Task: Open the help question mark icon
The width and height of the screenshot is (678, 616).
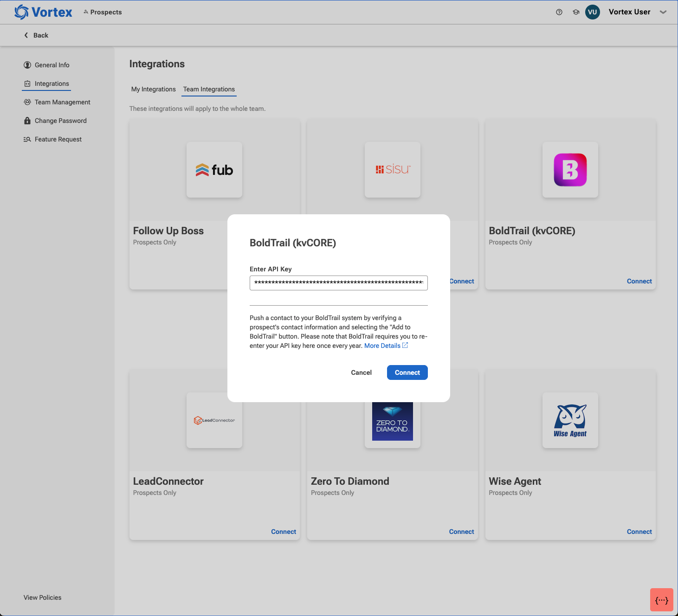Action: coord(559,12)
